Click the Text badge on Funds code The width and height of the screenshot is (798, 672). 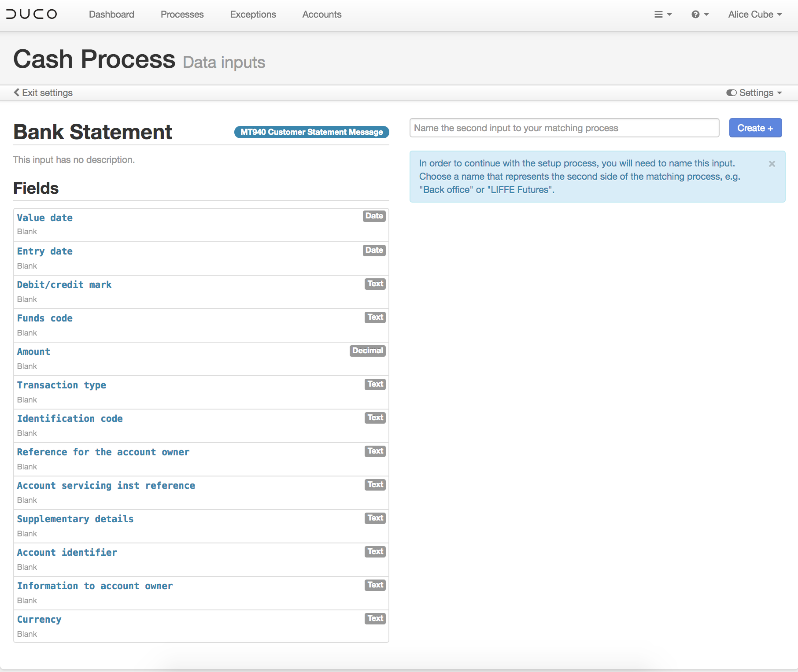tap(375, 317)
